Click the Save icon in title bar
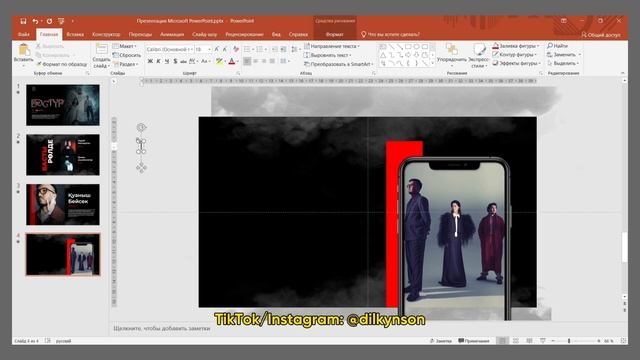Image resolution: width=640 pixels, height=360 pixels. (x=23, y=21)
